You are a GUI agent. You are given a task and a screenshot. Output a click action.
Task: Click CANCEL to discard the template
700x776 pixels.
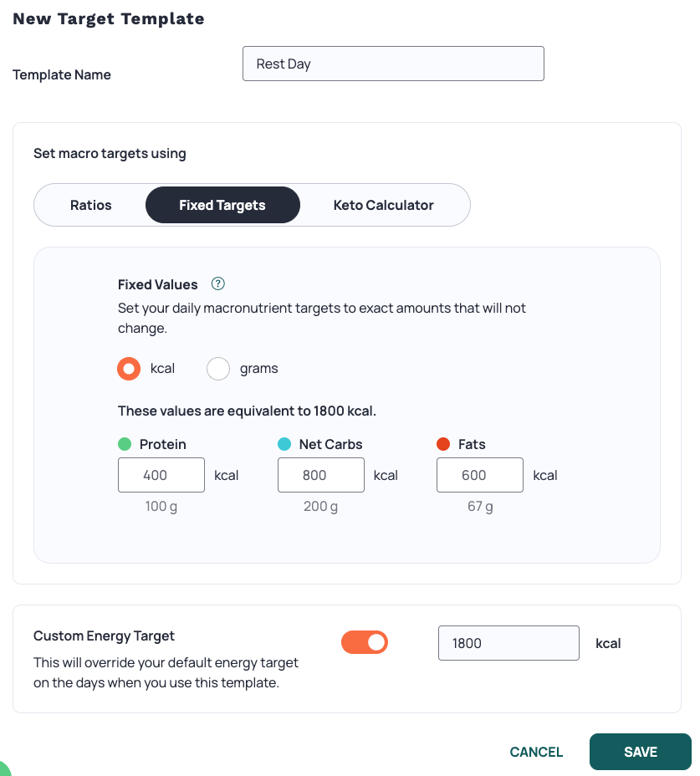[536, 752]
